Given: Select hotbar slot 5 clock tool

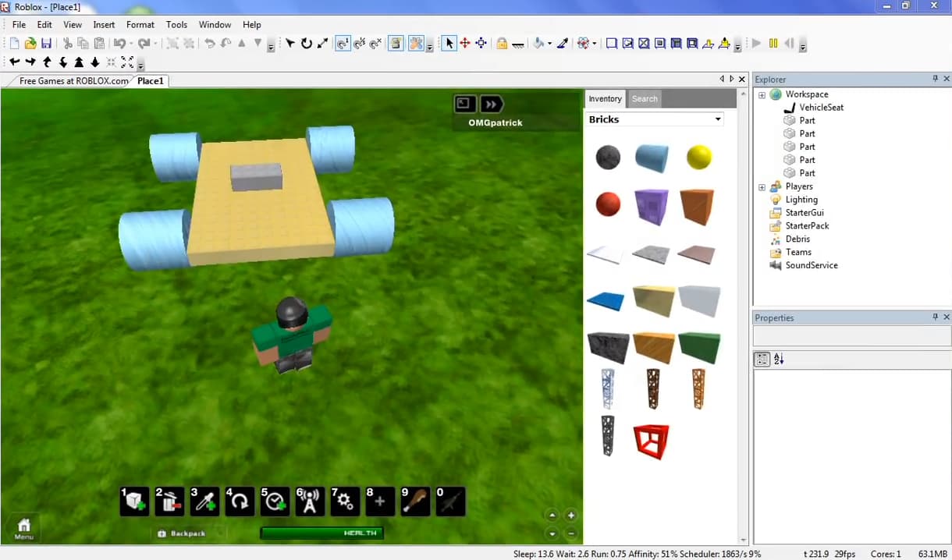Looking at the screenshot, I should pos(275,501).
